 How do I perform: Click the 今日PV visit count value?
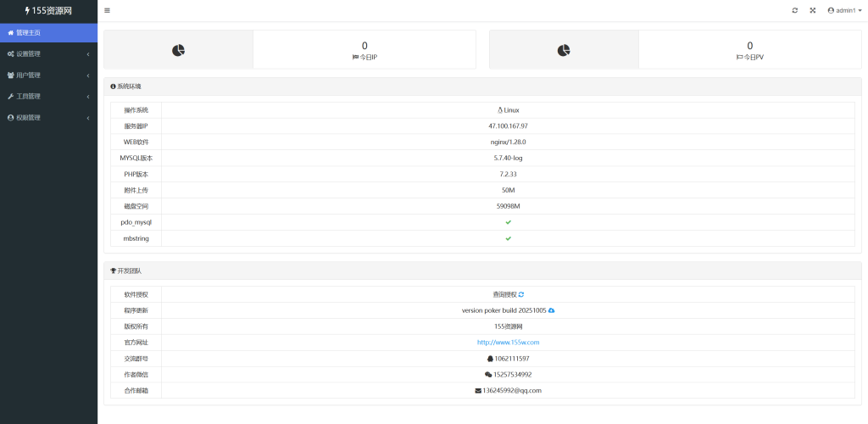coord(749,46)
